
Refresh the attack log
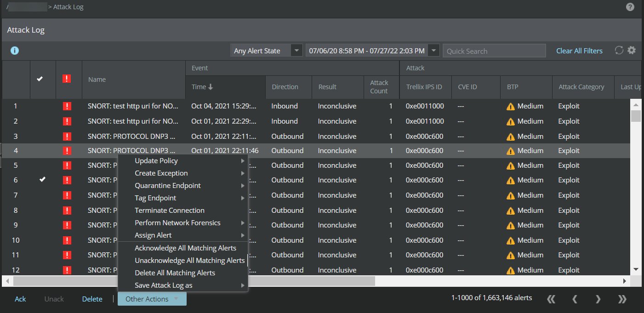coord(619,51)
